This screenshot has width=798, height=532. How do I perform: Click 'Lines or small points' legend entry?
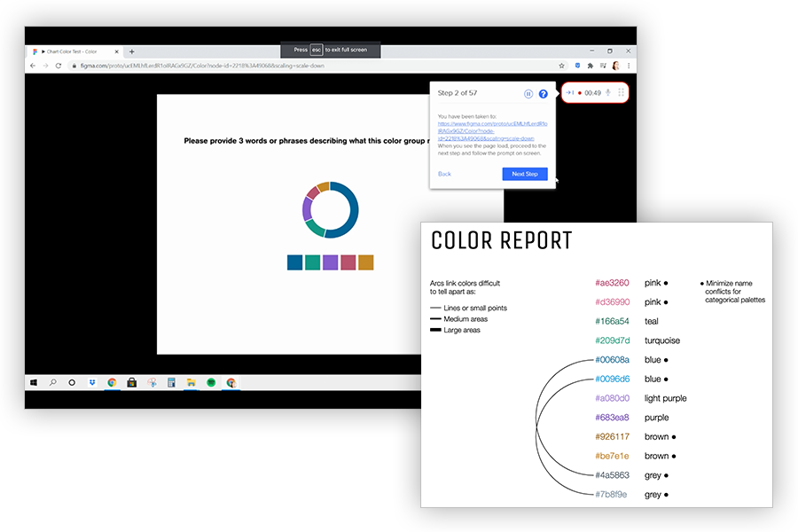pos(468,308)
